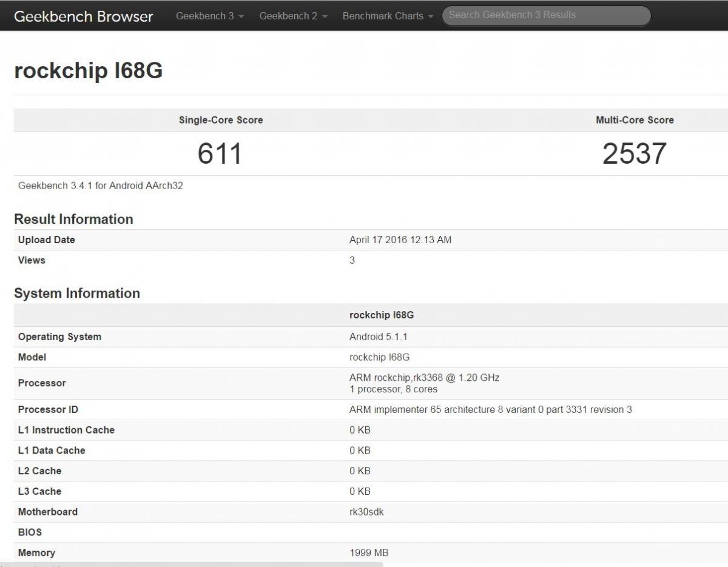Select the Views label
The height and width of the screenshot is (567, 728).
point(32,260)
